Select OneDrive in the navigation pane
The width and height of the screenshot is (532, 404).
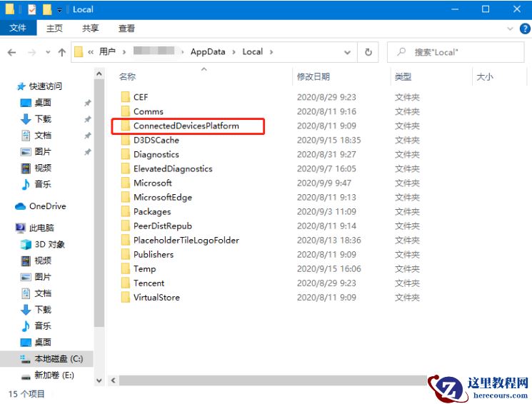[48, 206]
